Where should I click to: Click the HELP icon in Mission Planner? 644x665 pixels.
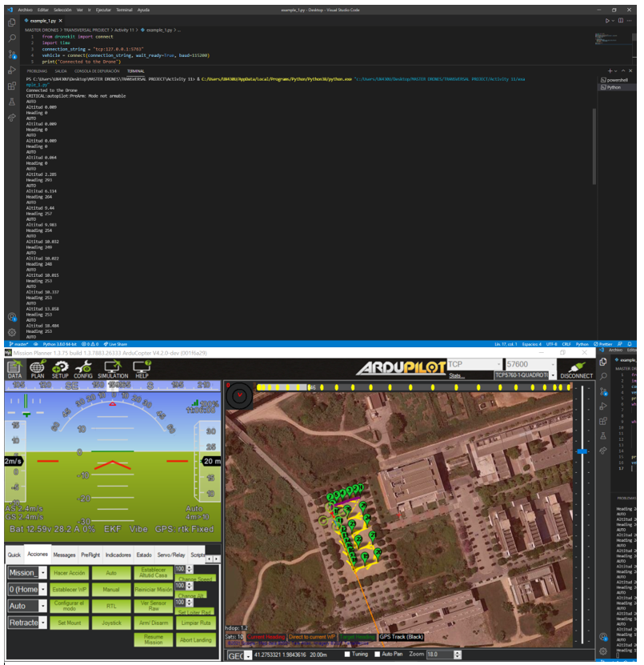tap(142, 368)
